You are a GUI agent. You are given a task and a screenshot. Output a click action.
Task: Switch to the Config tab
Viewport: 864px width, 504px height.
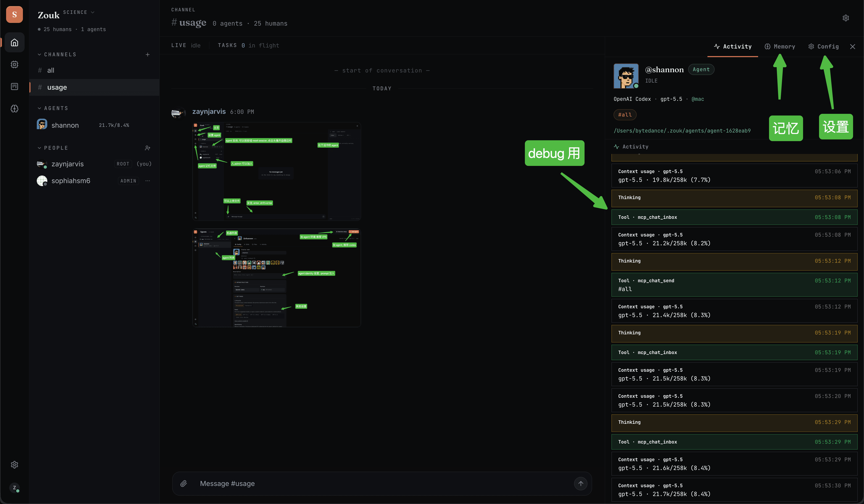point(823,47)
